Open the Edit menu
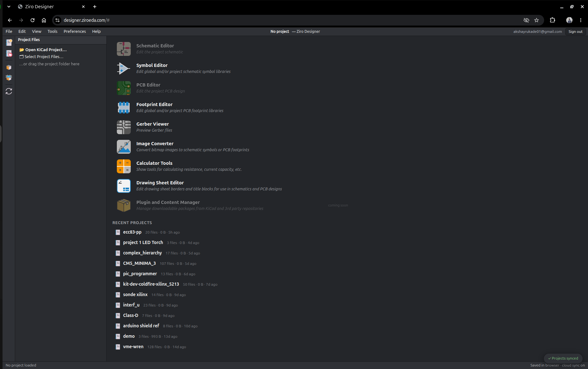Viewport: 588px width, 369px height. coord(22,31)
